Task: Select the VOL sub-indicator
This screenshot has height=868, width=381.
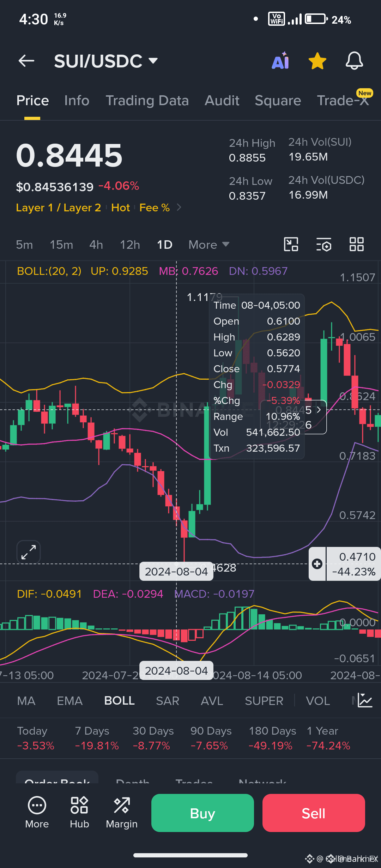Action: click(x=318, y=701)
